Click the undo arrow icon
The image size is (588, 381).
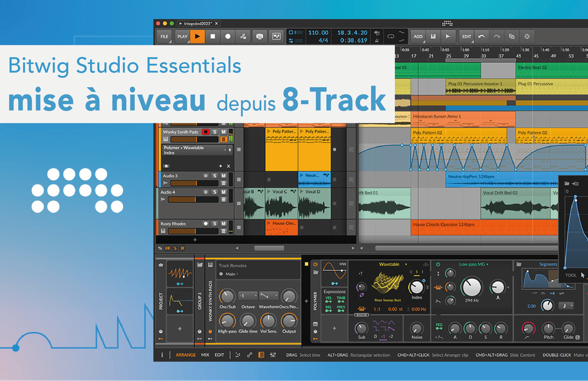coord(482,36)
